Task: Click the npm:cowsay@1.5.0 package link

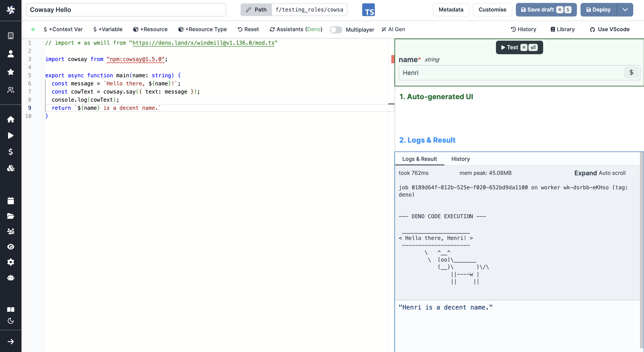Action: coord(134,59)
